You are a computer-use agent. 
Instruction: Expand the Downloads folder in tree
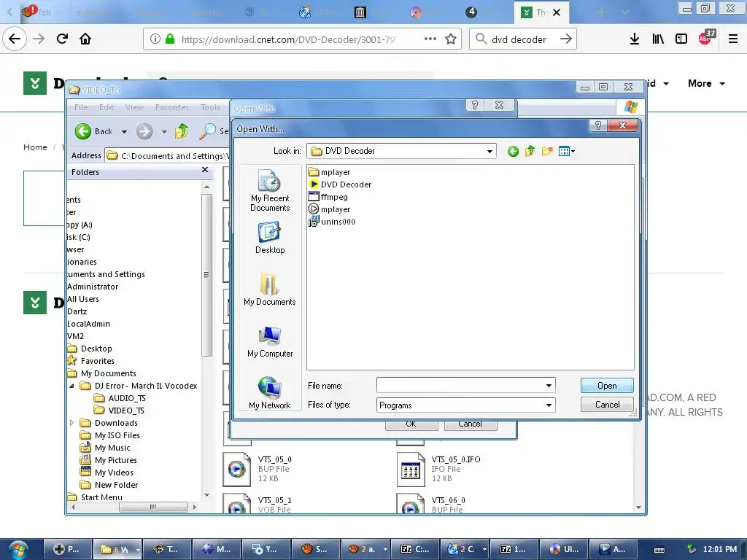point(72,423)
